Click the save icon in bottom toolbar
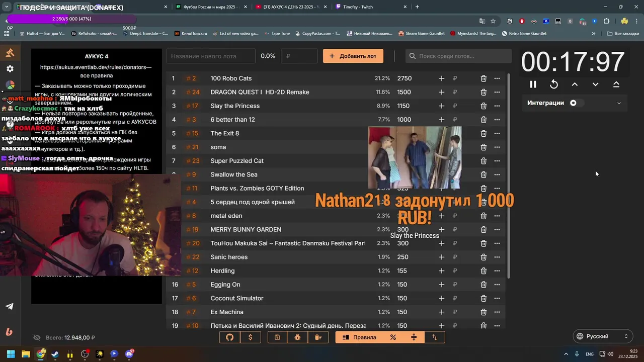The height and width of the screenshot is (362, 644). coord(277,337)
